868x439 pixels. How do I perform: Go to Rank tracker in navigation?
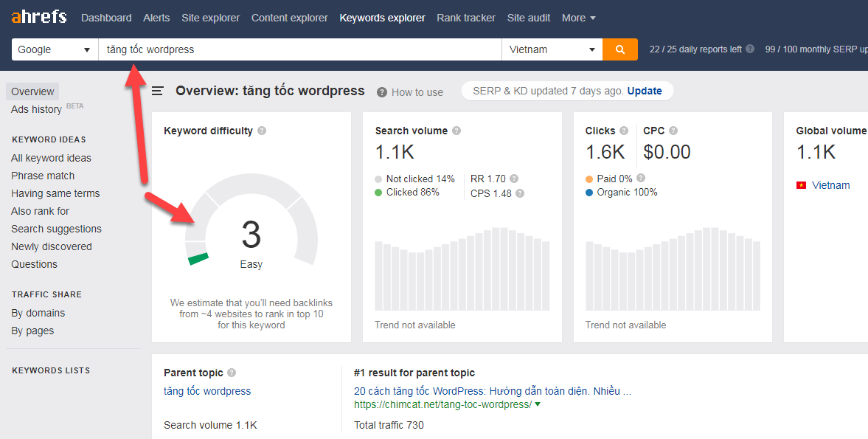(x=466, y=18)
